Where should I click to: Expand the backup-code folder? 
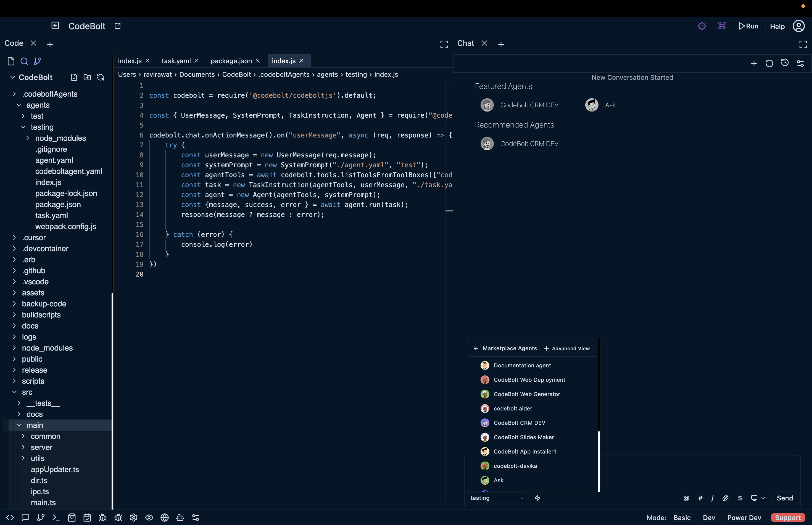coord(14,304)
